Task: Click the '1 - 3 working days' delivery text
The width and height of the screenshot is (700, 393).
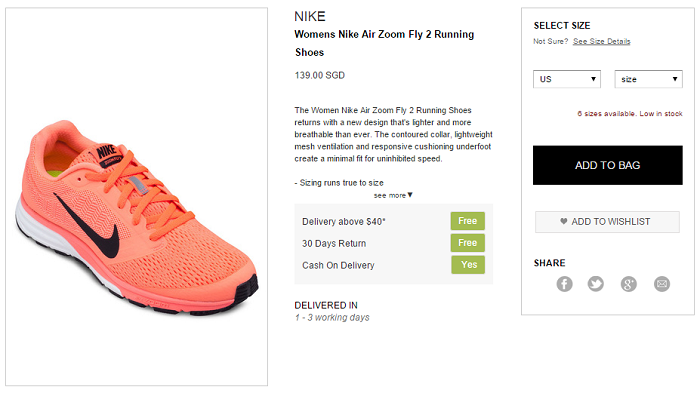Action: coord(332,318)
